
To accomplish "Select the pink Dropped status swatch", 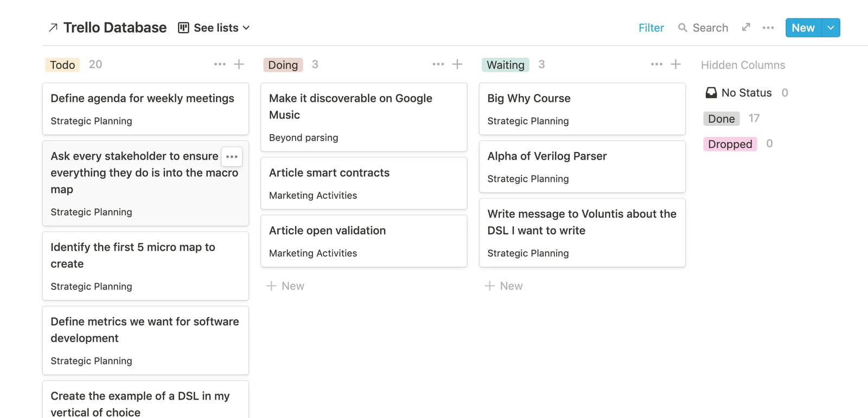I will [730, 144].
